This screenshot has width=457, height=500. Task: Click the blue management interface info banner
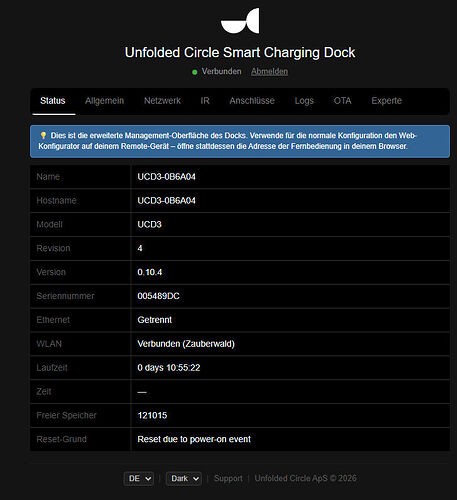pyautogui.click(x=240, y=141)
